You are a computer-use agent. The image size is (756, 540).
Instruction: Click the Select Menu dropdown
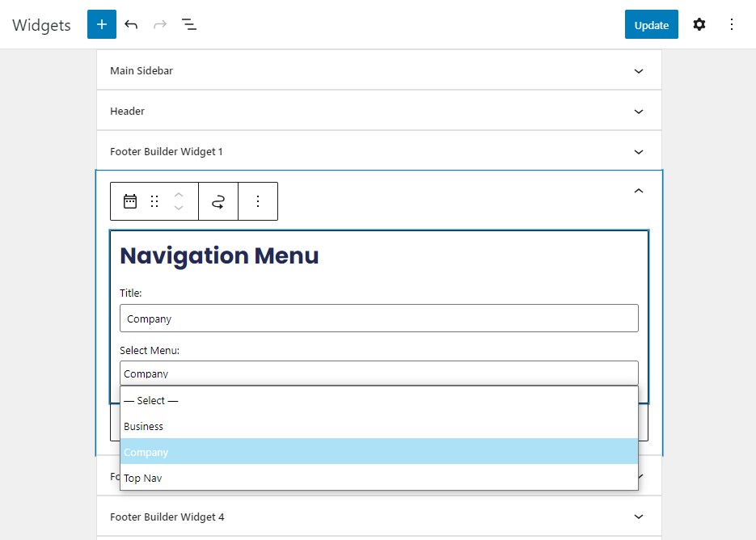(379, 373)
